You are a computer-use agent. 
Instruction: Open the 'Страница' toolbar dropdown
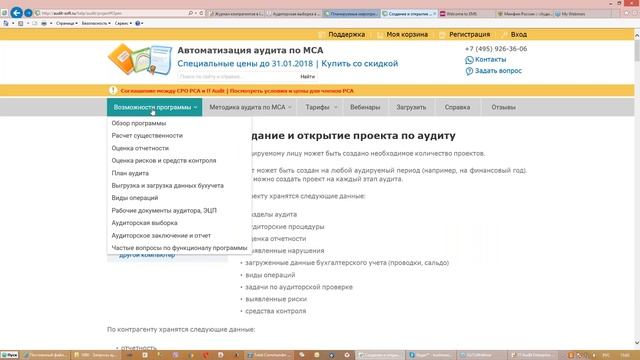[67, 23]
